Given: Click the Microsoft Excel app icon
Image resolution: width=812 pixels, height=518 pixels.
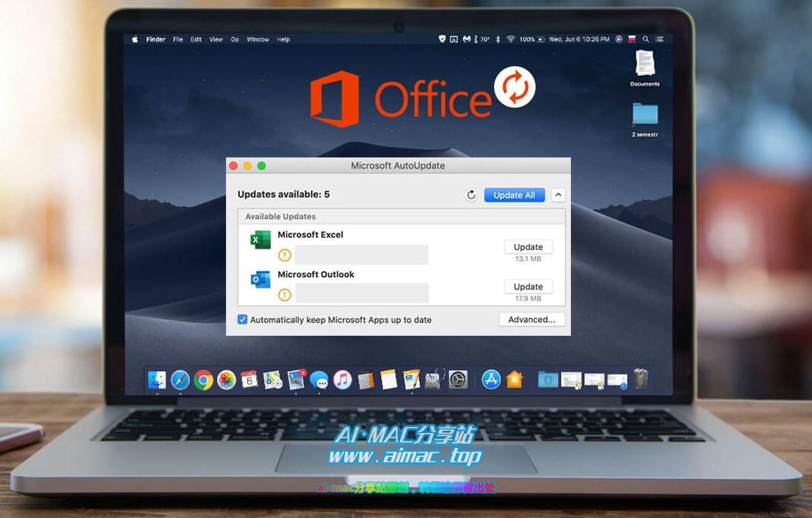Looking at the screenshot, I should click(261, 239).
